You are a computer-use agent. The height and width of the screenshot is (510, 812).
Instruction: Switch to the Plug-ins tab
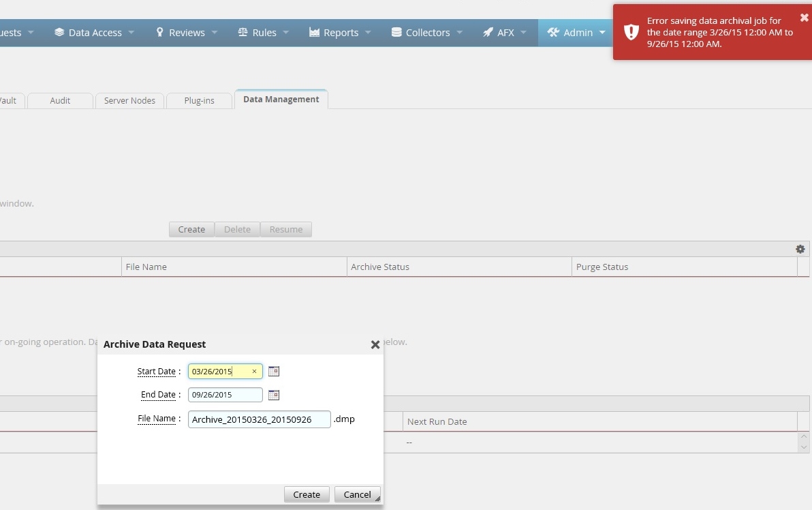pos(199,100)
